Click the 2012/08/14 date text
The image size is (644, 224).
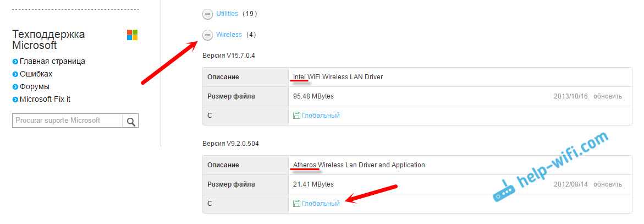[x=571, y=184]
